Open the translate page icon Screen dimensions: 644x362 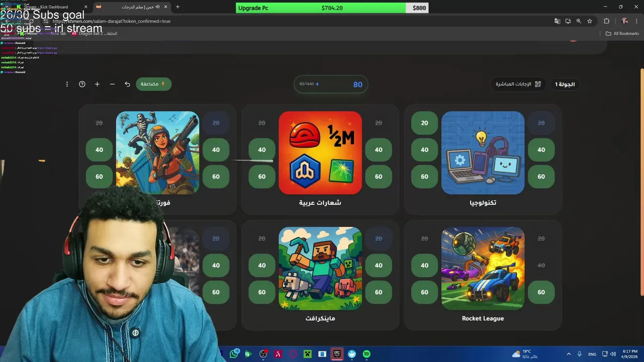557,21
